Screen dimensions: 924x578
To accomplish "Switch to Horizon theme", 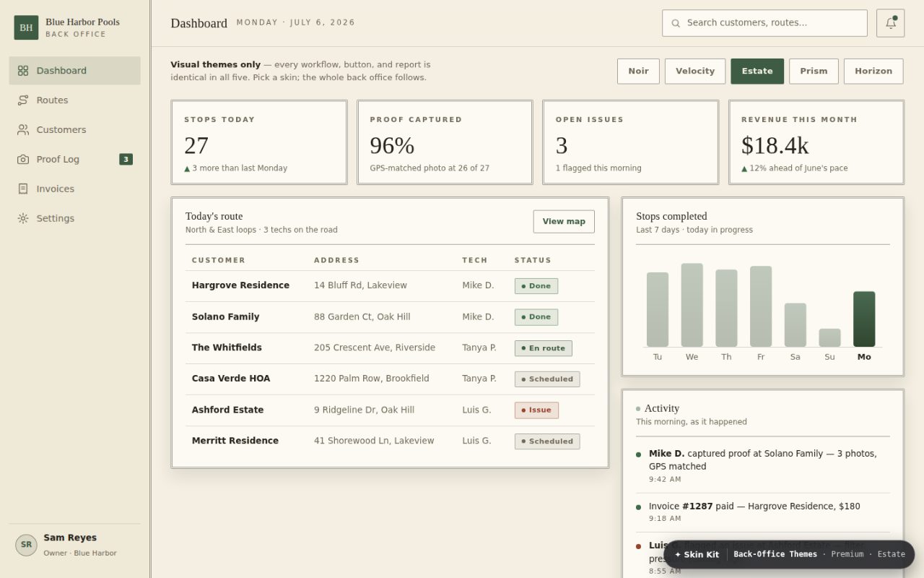I will [873, 72].
